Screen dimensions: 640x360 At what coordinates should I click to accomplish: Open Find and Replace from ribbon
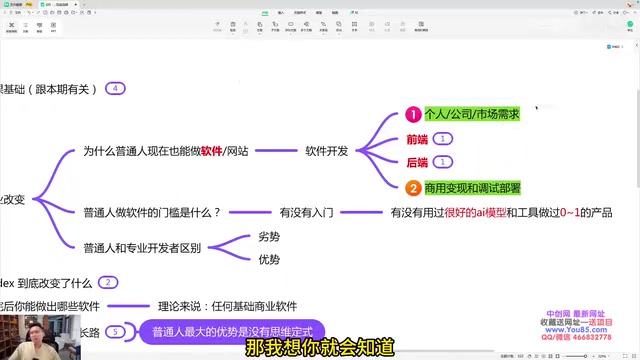pyautogui.click(x=421, y=27)
